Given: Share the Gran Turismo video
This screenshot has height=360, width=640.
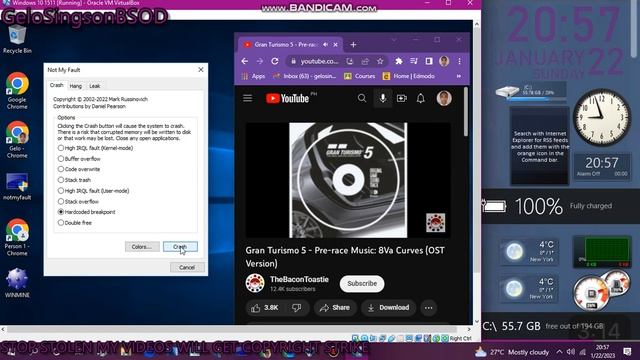Looking at the screenshot, I should [335, 308].
